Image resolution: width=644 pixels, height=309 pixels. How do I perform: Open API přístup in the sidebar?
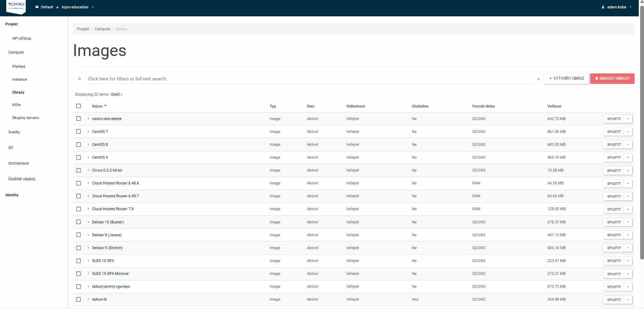[22, 38]
